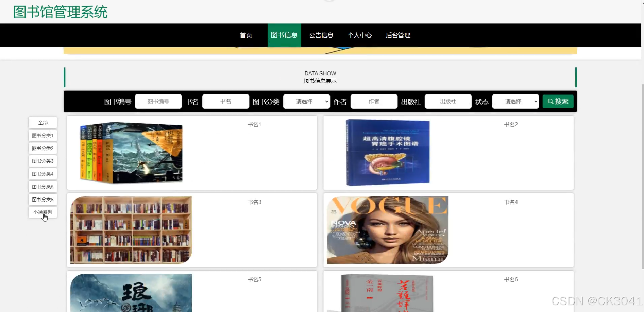Click the page vertical scrollbar

tap(642, 176)
